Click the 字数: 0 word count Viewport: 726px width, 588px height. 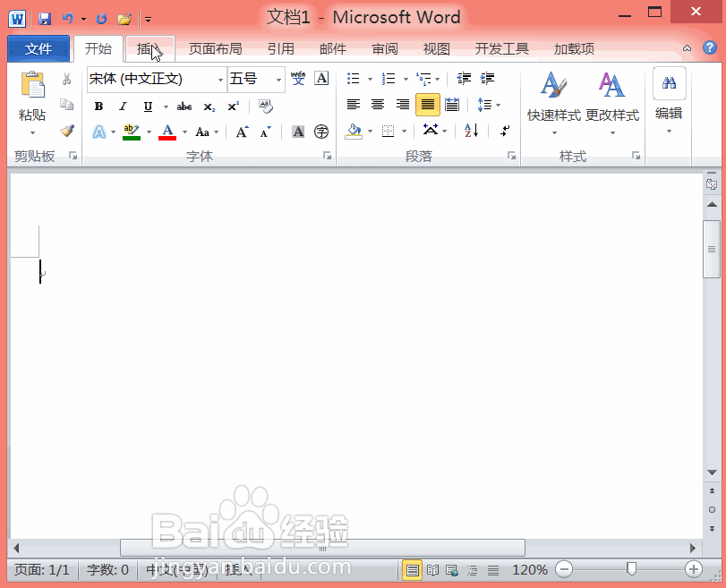(108, 570)
